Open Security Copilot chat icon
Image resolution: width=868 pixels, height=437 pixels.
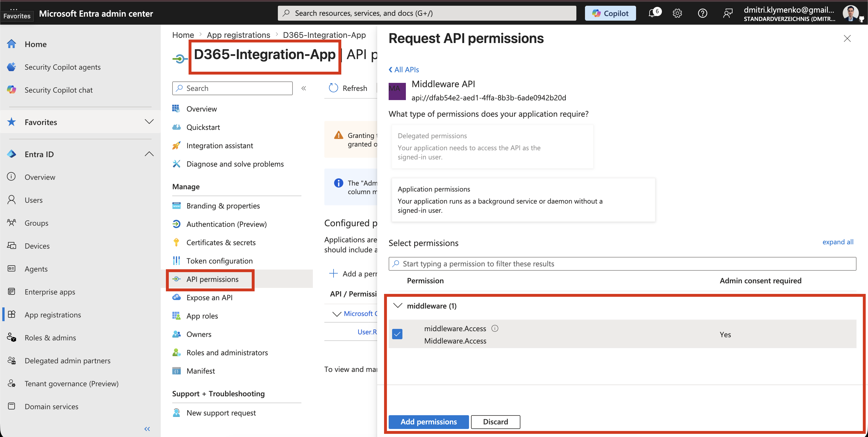point(11,90)
